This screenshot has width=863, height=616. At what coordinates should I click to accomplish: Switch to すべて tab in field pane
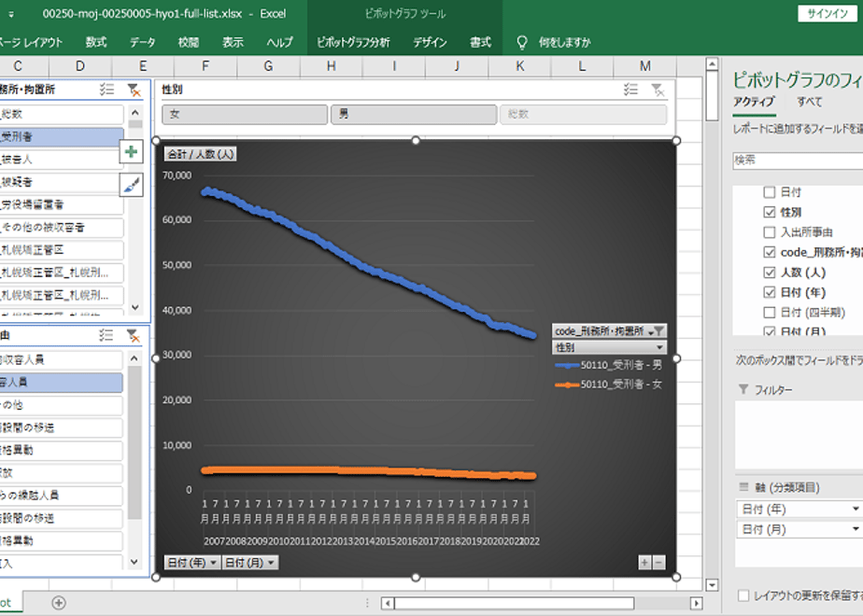pos(810,102)
